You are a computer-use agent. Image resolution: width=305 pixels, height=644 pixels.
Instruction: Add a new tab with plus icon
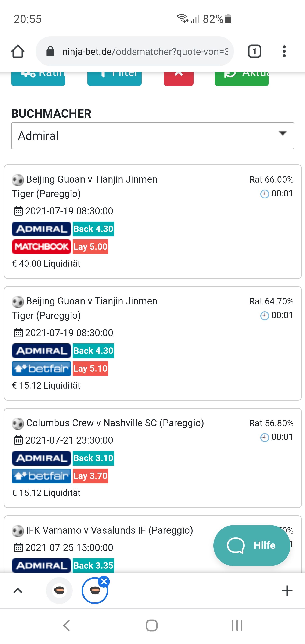click(287, 591)
